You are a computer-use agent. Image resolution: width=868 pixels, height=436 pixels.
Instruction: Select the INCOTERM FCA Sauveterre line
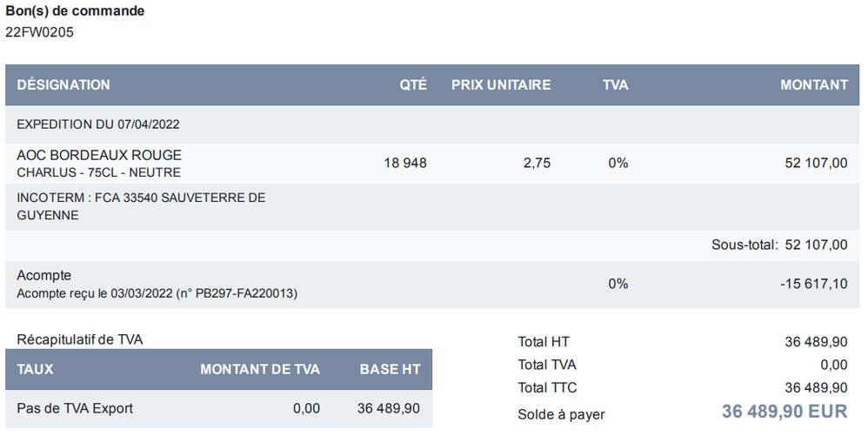[141, 206]
